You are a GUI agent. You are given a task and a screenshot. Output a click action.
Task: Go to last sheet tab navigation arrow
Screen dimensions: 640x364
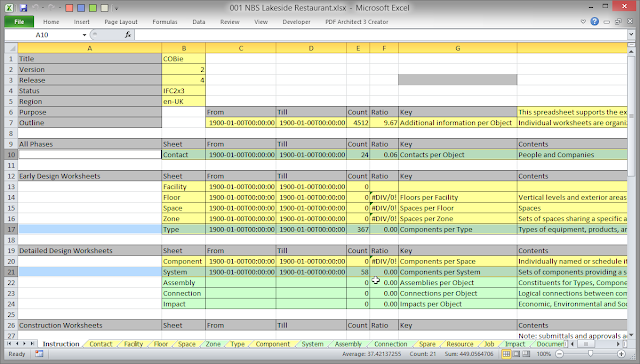point(32,344)
